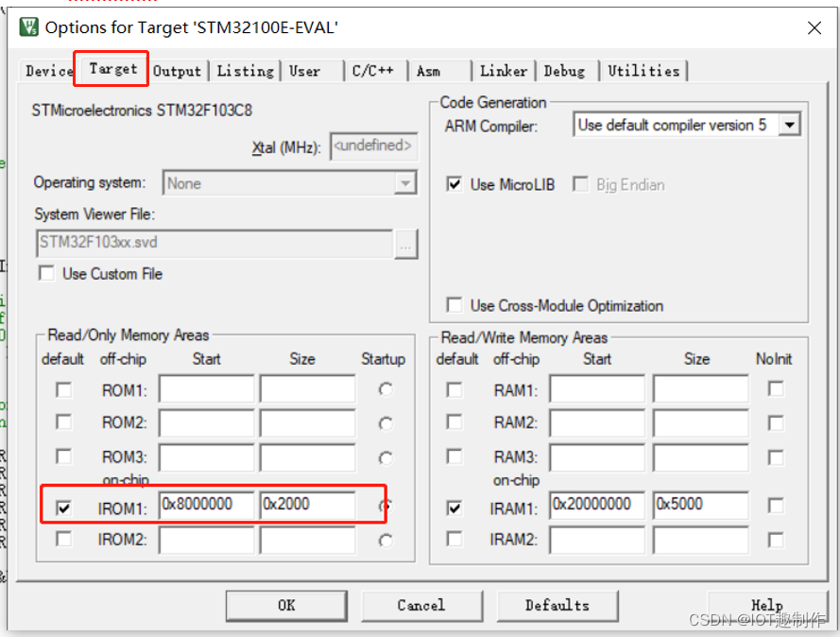This screenshot has height=637, width=840.
Task: Uncheck the IRAM1 default checkbox
Action: (454, 507)
